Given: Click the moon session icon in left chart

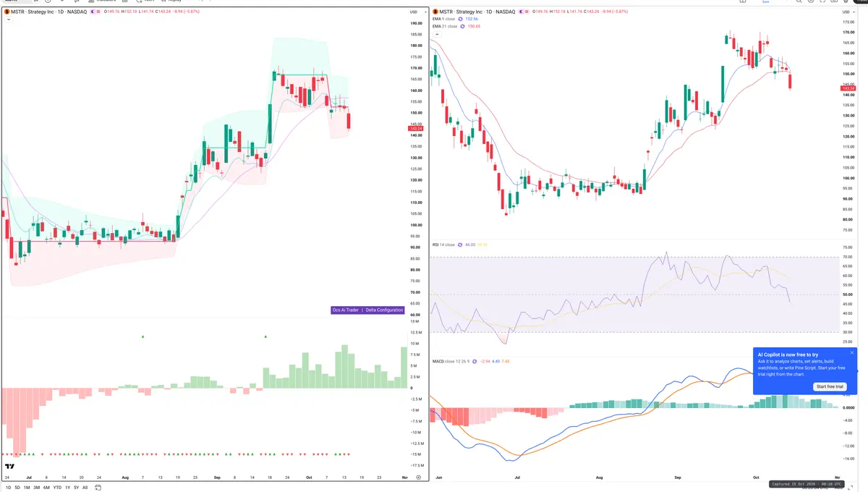Looking at the screenshot, I should click(93, 12).
